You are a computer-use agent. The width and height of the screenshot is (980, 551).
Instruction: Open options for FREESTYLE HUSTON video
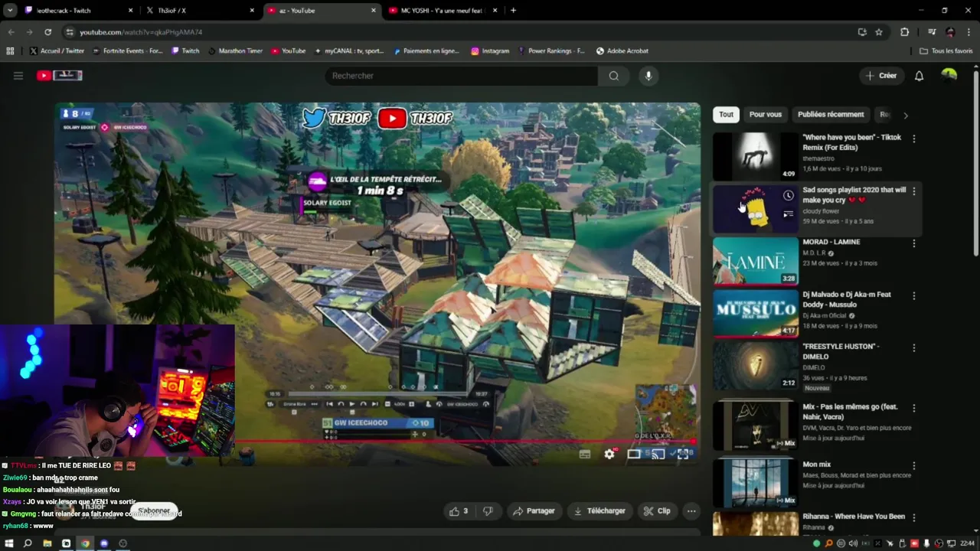coord(913,348)
